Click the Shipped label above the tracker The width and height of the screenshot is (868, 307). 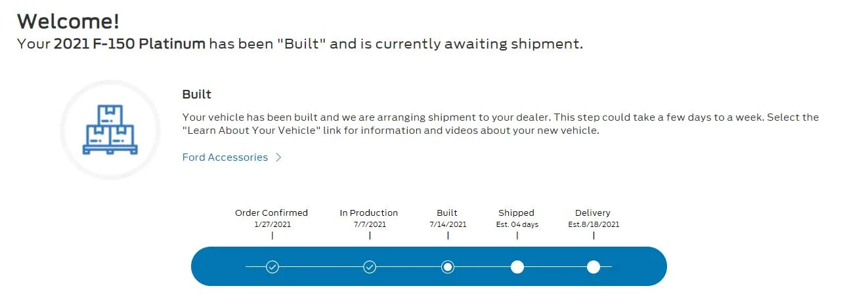[x=516, y=213]
